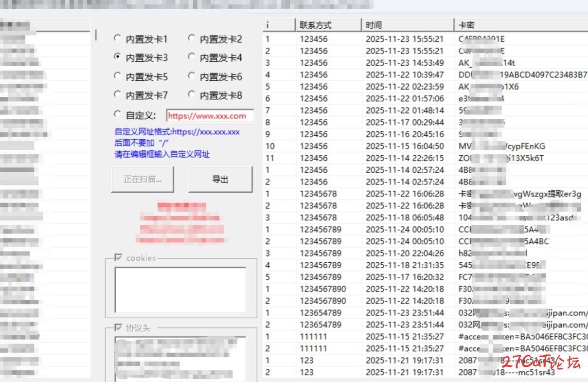Select the 内置发卡1 radio button
Image resolution: width=588 pixels, height=382 pixels.
[117, 38]
